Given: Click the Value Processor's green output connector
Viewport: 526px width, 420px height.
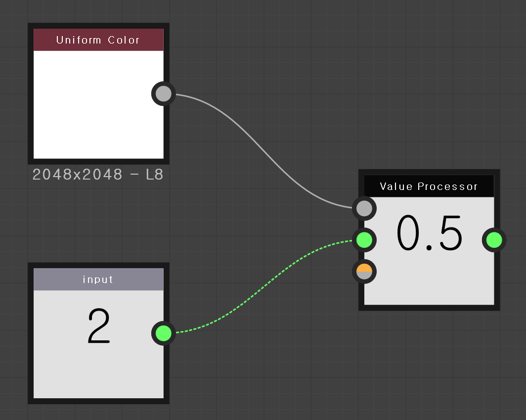Looking at the screenshot, I should 494,240.
